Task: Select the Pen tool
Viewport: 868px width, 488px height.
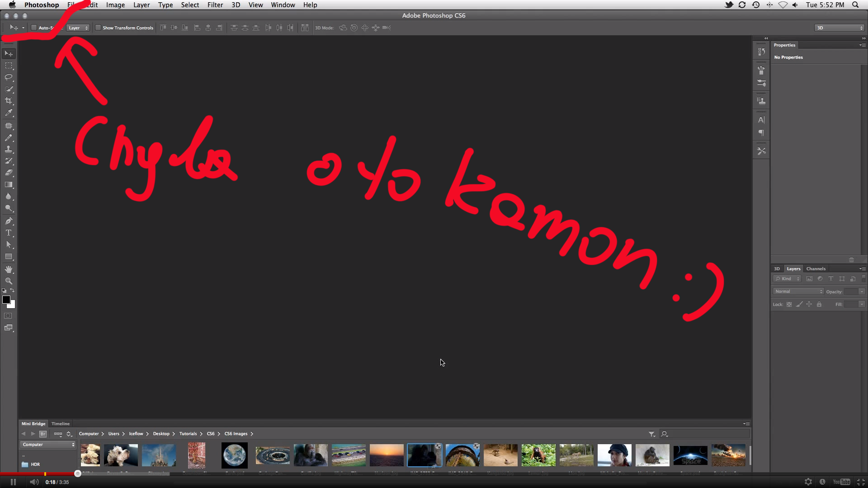Action: (9, 221)
